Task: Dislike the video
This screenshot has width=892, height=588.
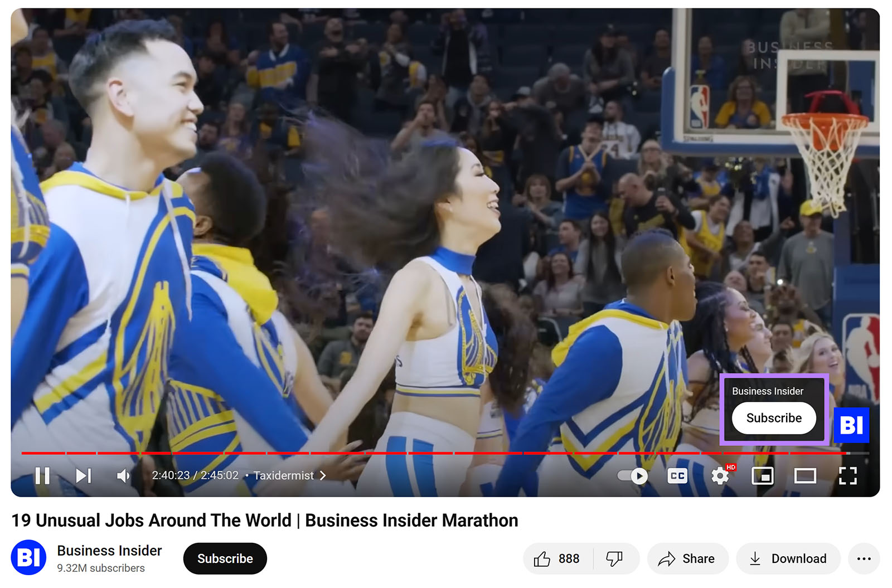Action: point(613,558)
